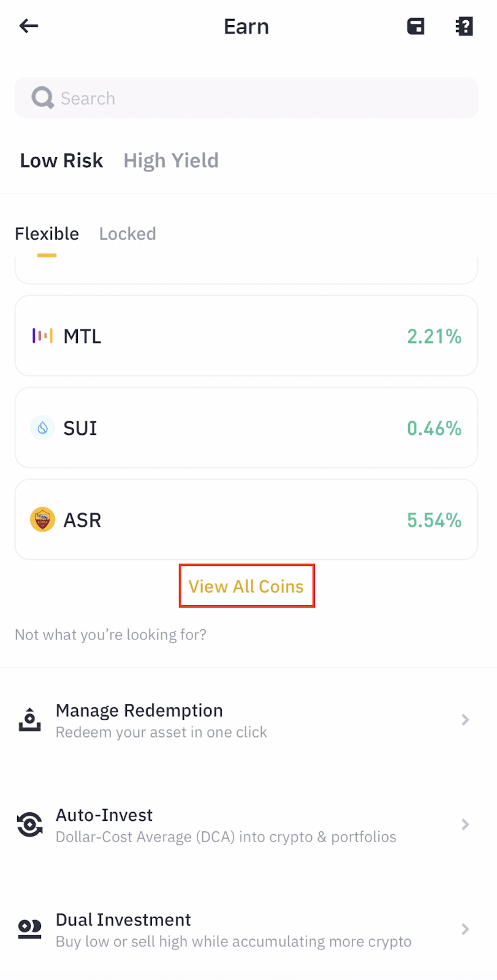The image size is (497, 980).
Task: Expand Manage Redemption chevron arrow
Action: (465, 720)
